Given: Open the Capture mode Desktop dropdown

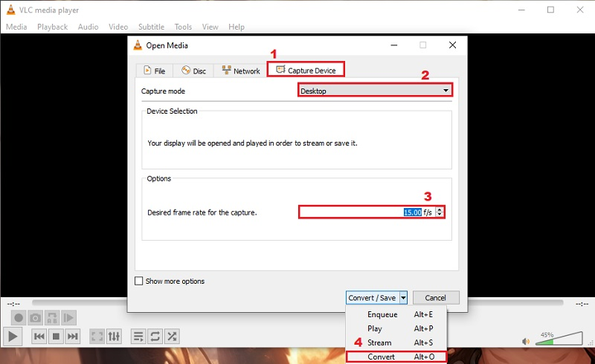Looking at the screenshot, I should click(375, 91).
